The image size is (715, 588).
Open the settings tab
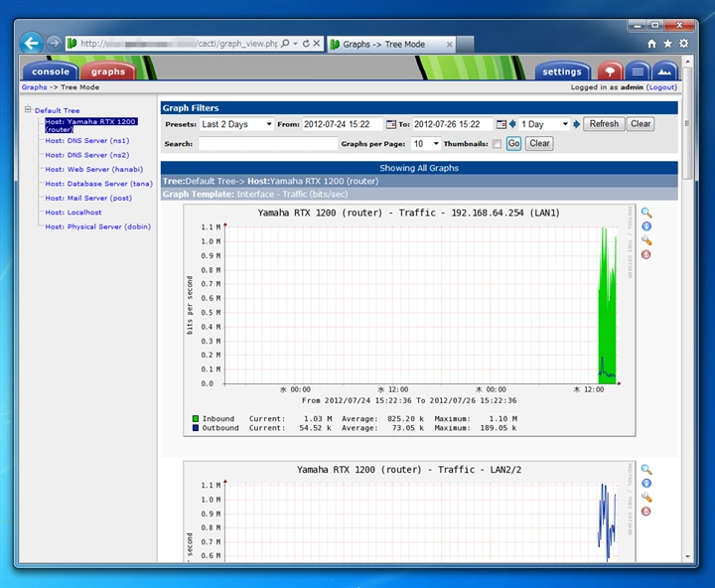[x=562, y=72]
